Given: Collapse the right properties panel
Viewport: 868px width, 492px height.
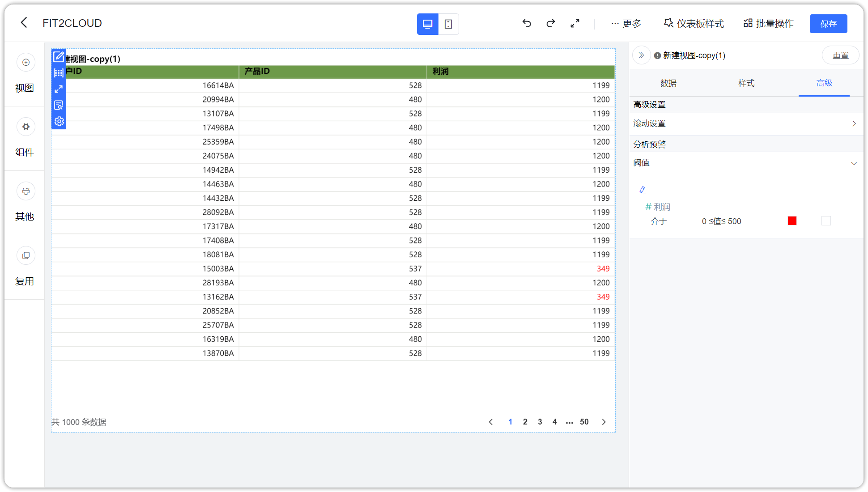Looking at the screenshot, I should click(x=641, y=55).
